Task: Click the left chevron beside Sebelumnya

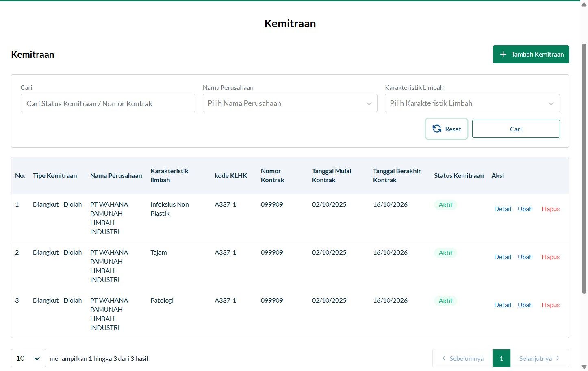Action: tap(444, 358)
